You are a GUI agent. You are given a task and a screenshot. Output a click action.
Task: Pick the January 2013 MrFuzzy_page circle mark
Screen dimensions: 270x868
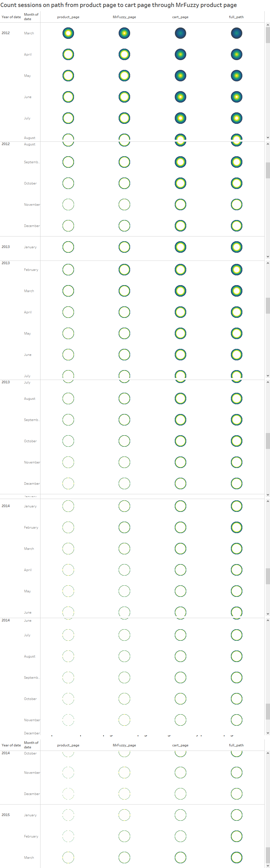125,247
